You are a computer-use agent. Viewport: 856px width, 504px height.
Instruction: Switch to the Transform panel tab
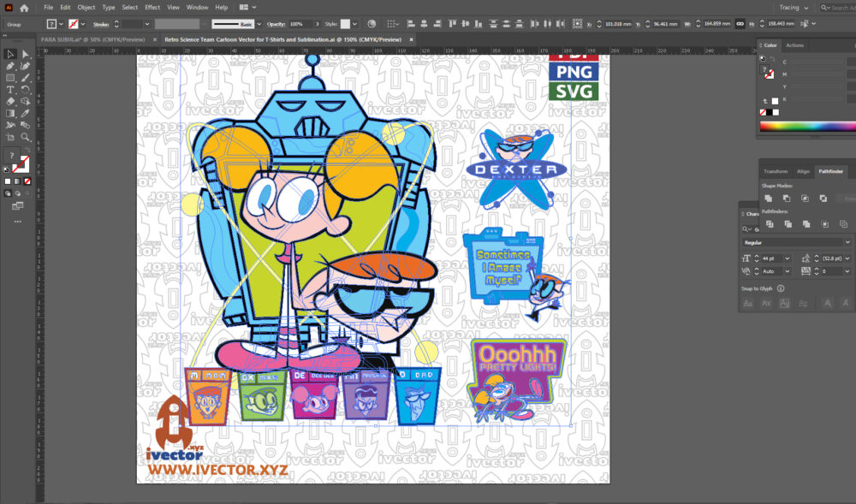pyautogui.click(x=776, y=171)
